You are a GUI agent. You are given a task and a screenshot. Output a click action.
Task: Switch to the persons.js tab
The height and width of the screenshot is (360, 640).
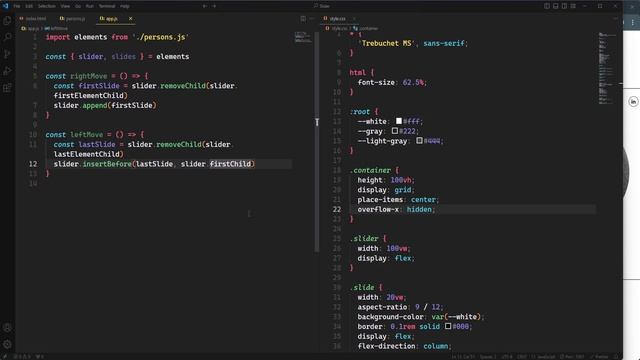click(73, 19)
